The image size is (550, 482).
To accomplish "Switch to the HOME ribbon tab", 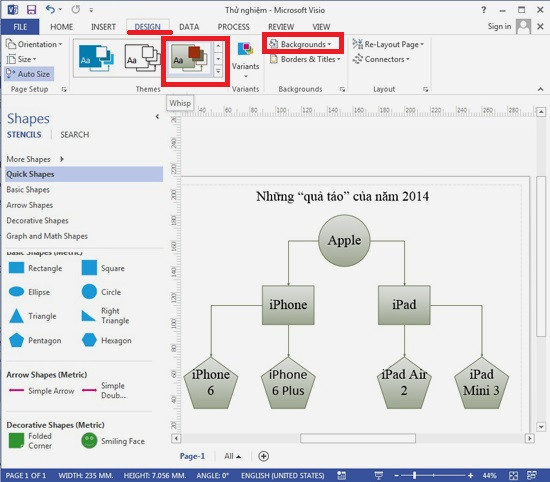I will coord(61,27).
